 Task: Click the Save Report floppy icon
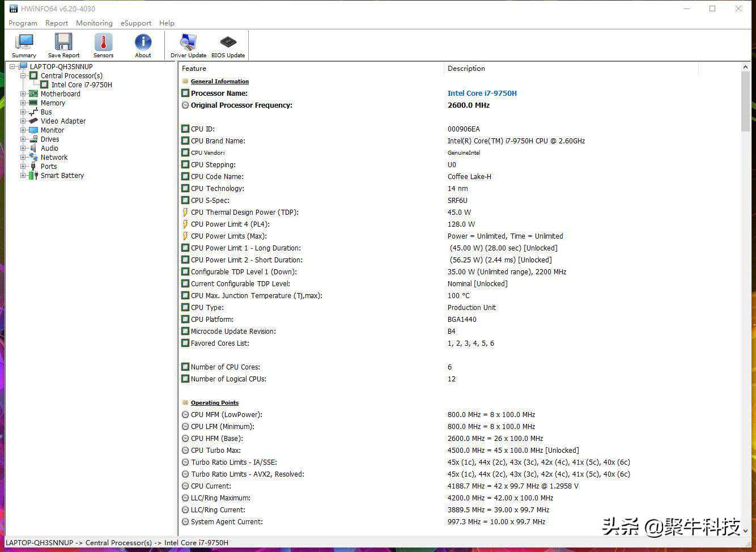coord(63,45)
